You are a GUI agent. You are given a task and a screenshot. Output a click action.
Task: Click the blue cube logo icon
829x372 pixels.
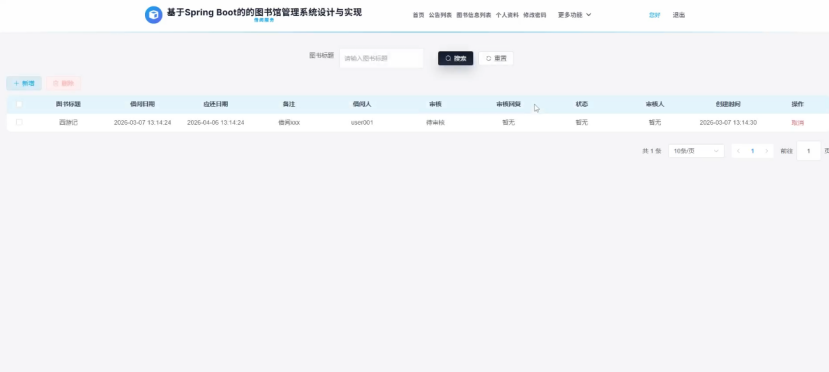pyautogui.click(x=153, y=15)
